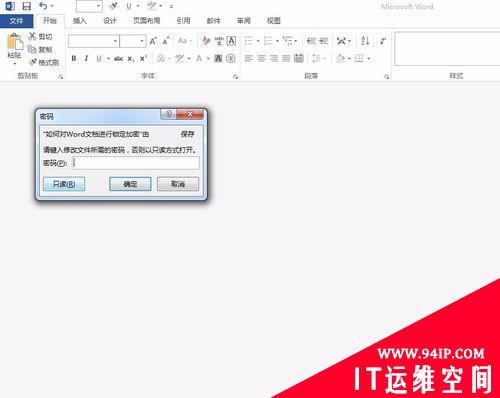The width and height of the screenshot is (500, 398).
Task: Open Enclosed Characters (circled 字) icon
Action: pyautogui.click(x=231, y=59)
